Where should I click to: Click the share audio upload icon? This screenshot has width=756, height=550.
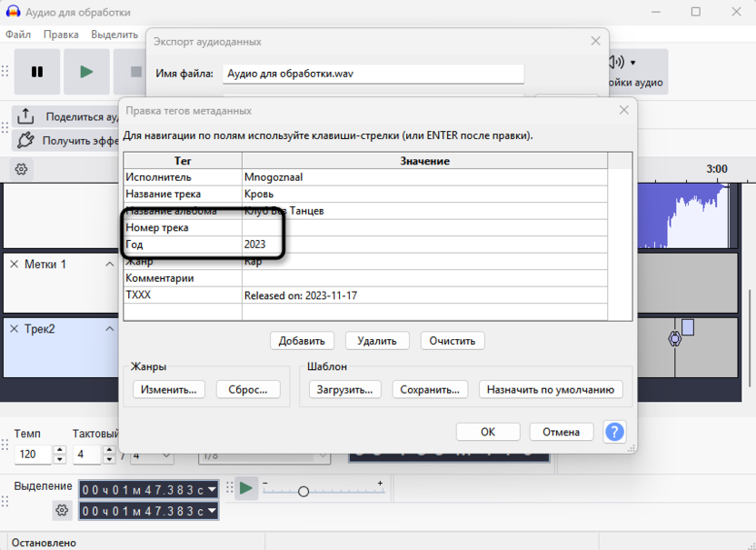click(x=25, y=116)
